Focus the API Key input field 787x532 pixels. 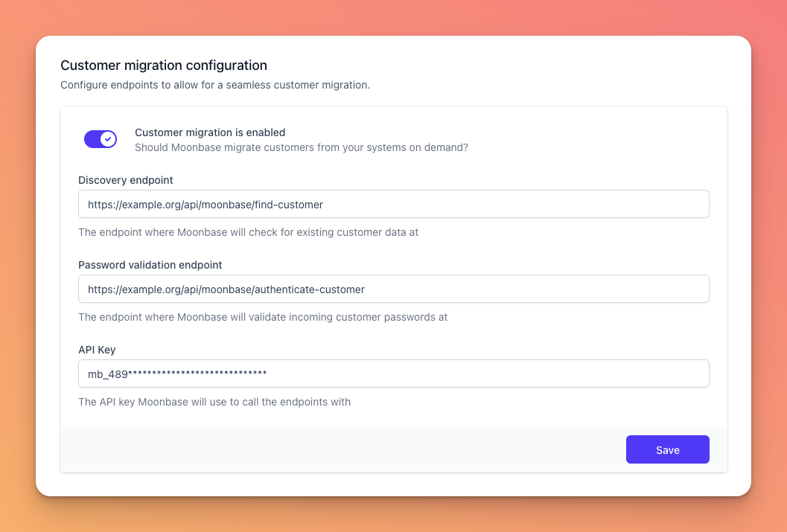[x=393, y=374]
